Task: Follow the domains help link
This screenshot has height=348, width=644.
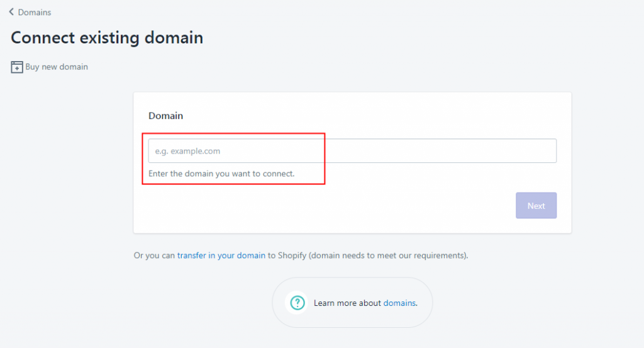Action: pyautogui.click(x=399, y=303)
